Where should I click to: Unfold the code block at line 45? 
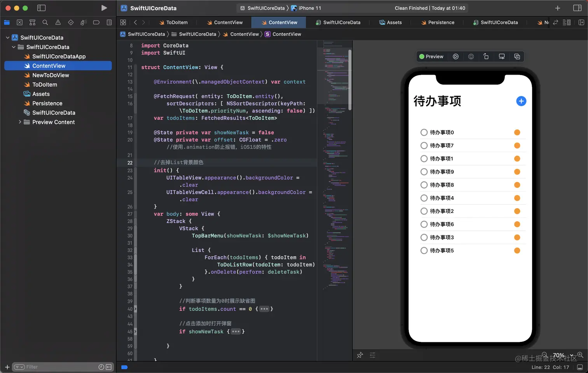(236, 332)
